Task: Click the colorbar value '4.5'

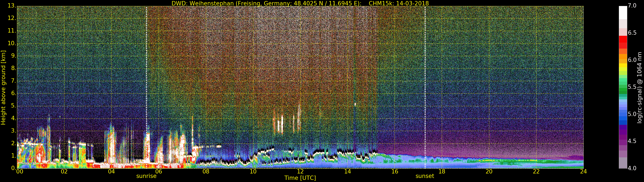Action: [x=632, y=141]
